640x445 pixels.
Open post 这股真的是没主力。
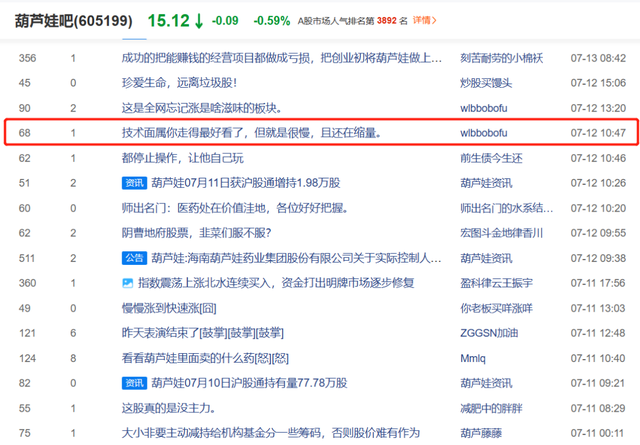(x=169, y=408)
